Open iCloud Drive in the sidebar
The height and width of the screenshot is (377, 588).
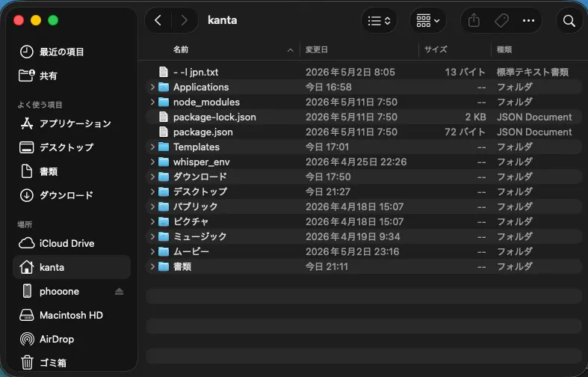pyautogui.click(x=72, y=243)
